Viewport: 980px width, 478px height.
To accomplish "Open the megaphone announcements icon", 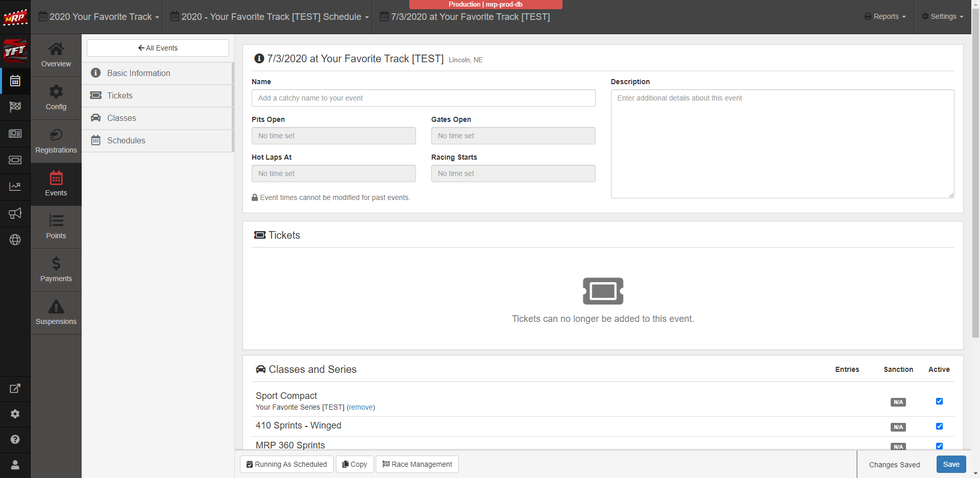I will pos(15,213).
